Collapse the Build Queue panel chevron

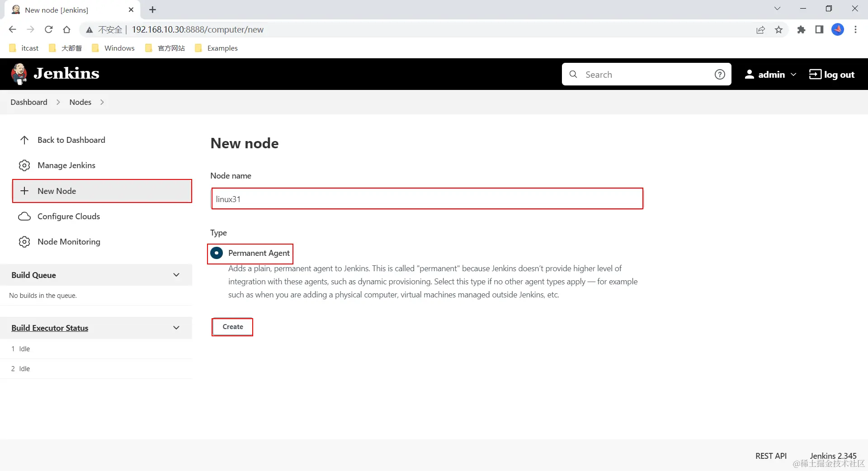(x=176, y=275)
